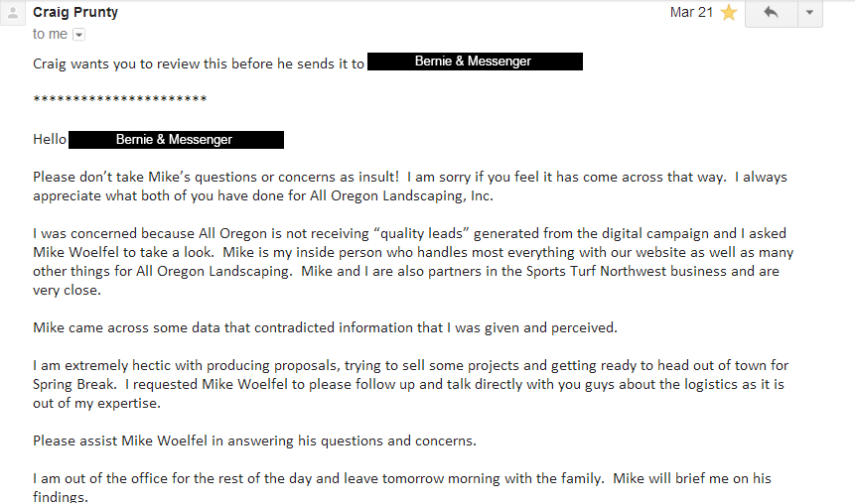Click the sentence "Please assist Mike Woelfel"

[x=254, y=441]
